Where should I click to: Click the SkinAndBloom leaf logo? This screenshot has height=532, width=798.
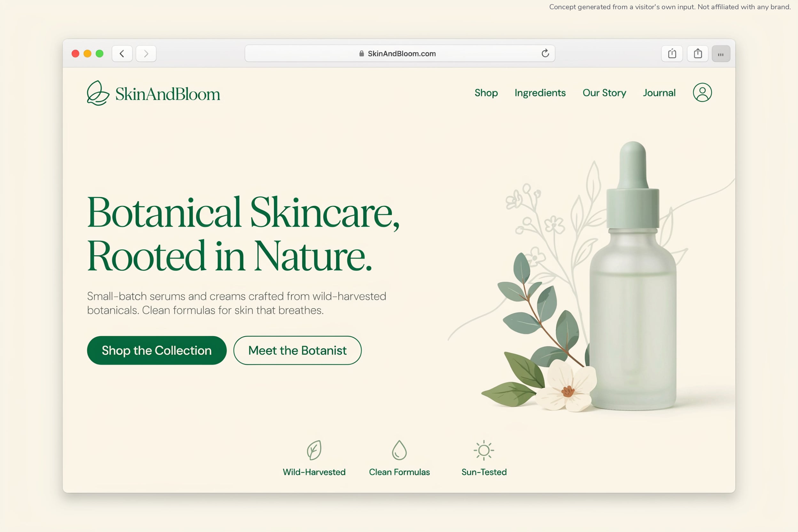[x=98, y=93]
